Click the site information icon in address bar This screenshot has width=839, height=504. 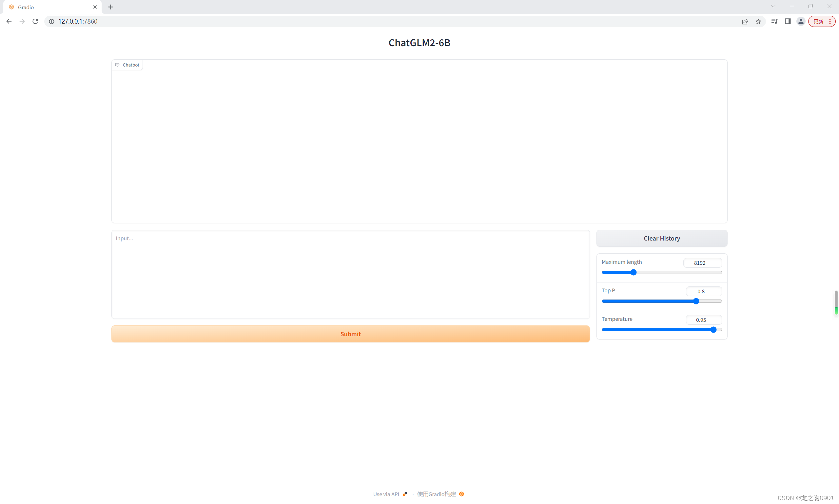(x=52, y=21)
